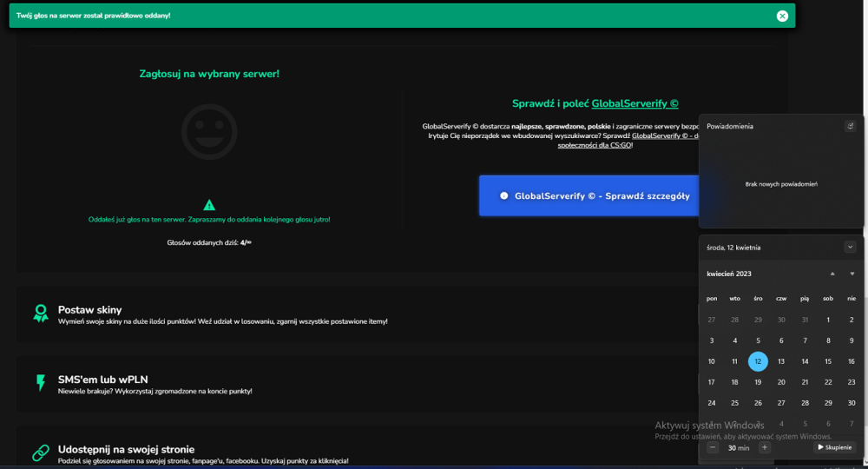
Task: Collapse calendar with chevron next to środa, 12 kwietnia
Action: pos(851,247)
